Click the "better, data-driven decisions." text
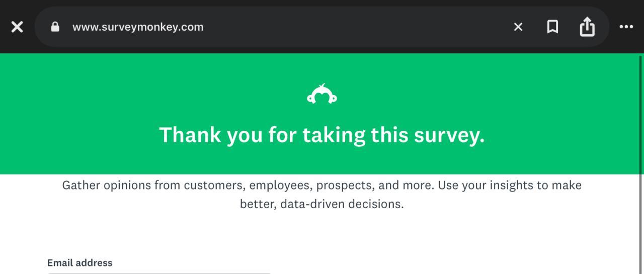The height and width of the screenshot is (274, 644). coord(322,204)
